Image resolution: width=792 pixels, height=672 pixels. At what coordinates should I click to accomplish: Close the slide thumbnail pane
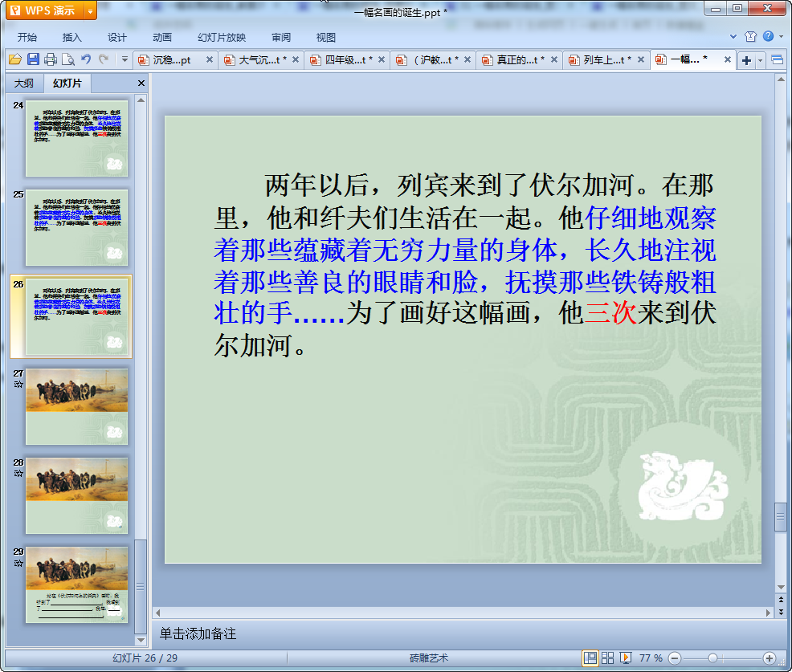pyautogui.click(x=141, y=83)
